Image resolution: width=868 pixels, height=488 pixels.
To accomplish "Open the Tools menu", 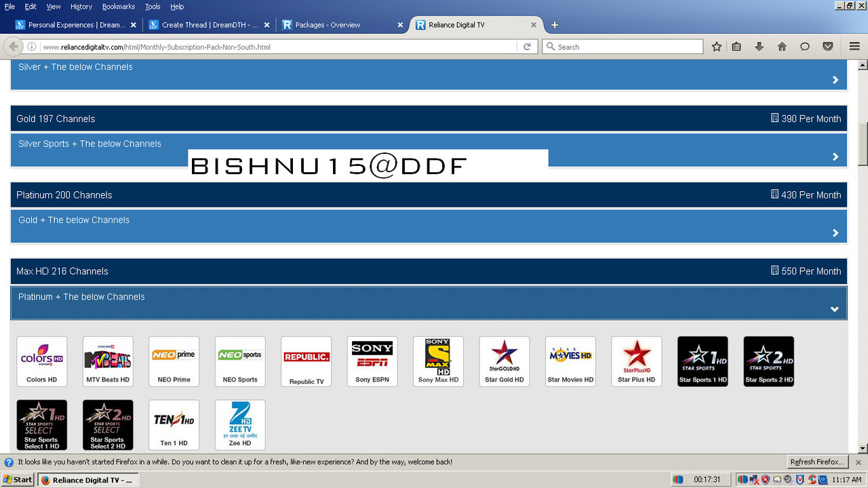I will click(x=153, y=7).
